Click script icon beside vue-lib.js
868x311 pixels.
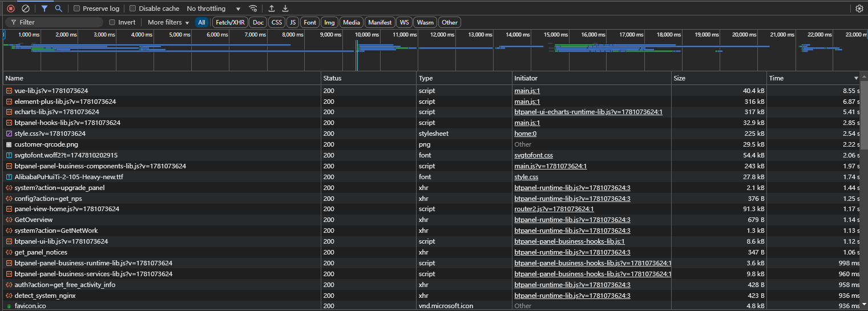click(x=9, y=91)
